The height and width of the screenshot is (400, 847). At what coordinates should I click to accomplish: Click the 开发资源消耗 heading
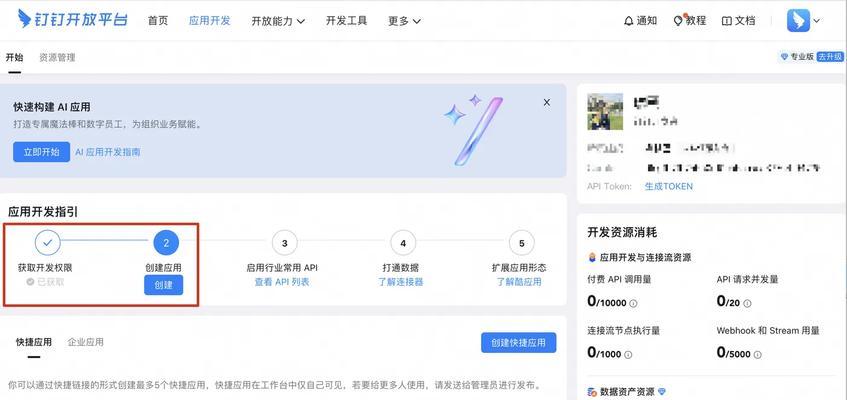click(x=622, y=233)
